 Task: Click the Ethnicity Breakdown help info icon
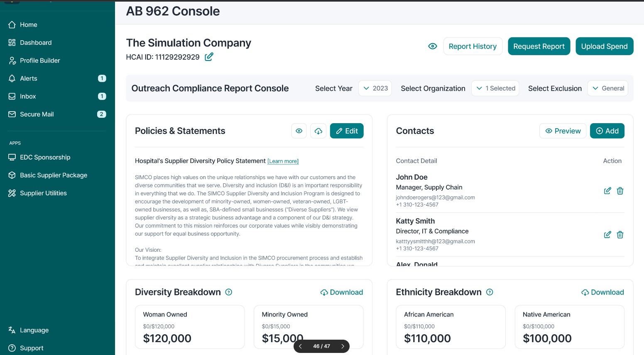[x=490, y=292]
